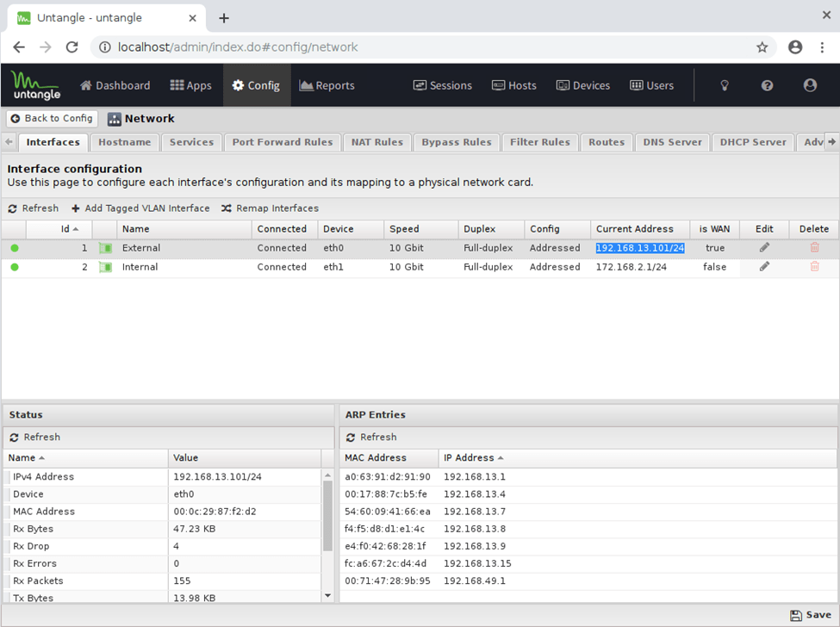Bookmark this page with star icon

(x=762, y=47)
